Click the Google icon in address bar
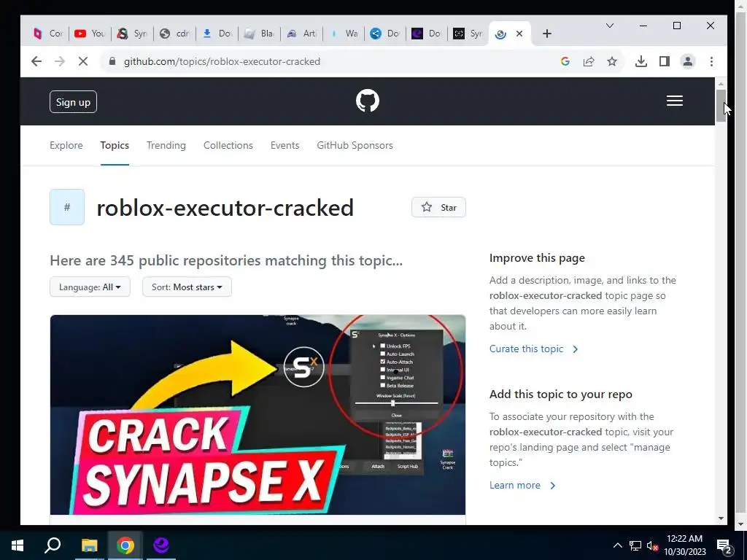Viewport: 747px width, 560px height. point(565,61)
